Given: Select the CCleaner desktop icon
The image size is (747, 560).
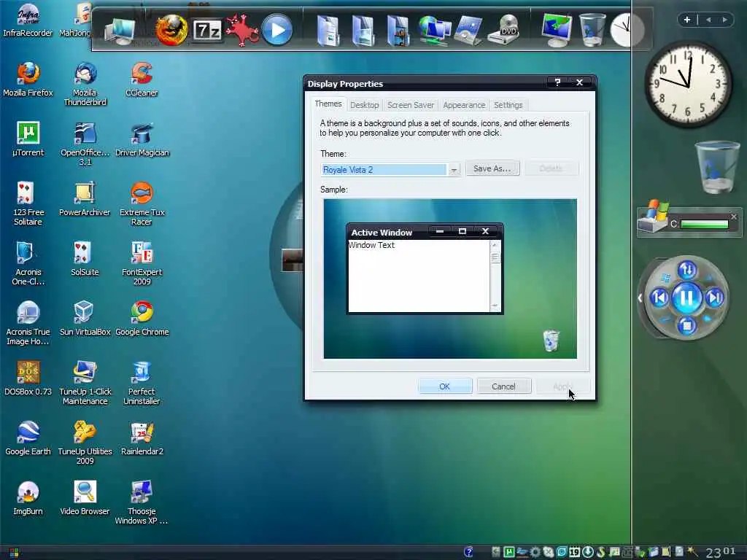Looking at the screenshot, I should coord(142,79).
